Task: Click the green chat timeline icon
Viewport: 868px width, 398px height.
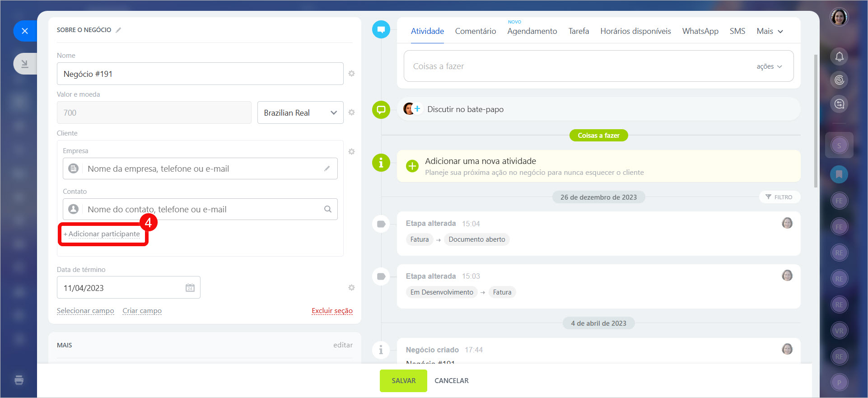Action: pyautogui.click(x=381, y=109)
